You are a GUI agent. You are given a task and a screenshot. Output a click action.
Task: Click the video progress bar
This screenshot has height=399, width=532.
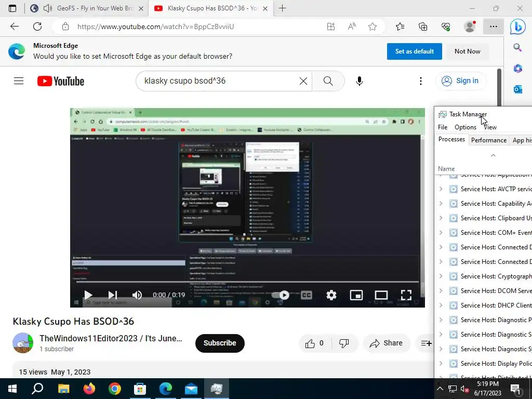(x=247, y=282)
